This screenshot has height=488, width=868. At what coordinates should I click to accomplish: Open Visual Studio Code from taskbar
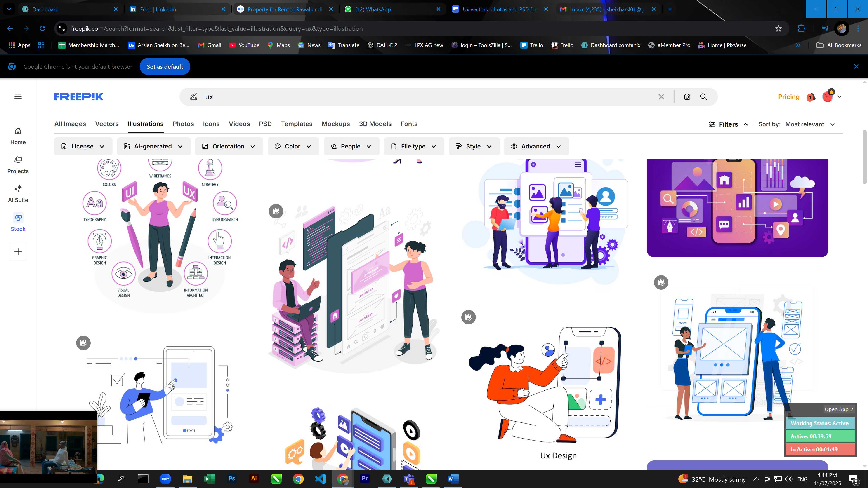coord(321,479)
